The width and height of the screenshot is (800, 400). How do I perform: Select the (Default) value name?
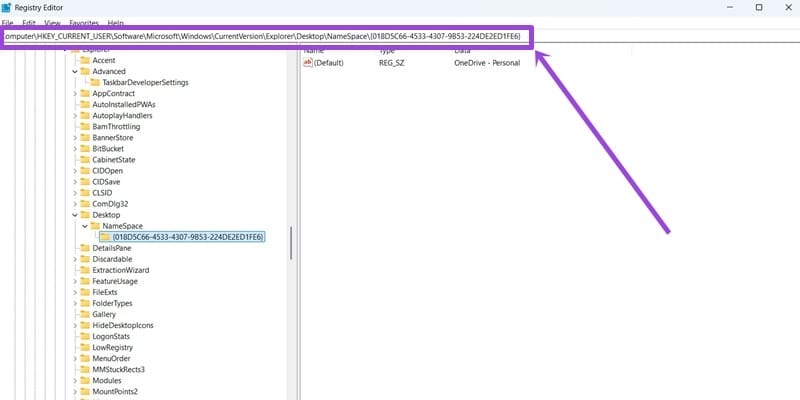tap(329, 63)
